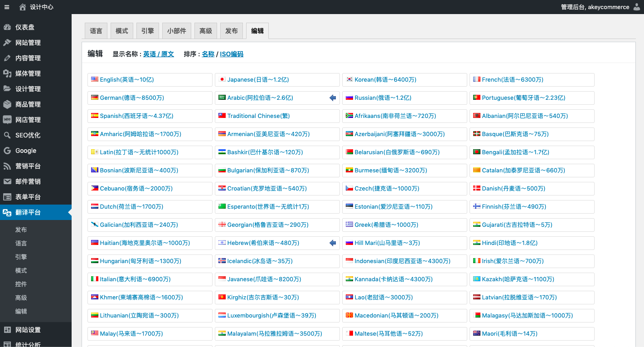
Task: Select the 高级 tab
Action: tap(206, 31)
